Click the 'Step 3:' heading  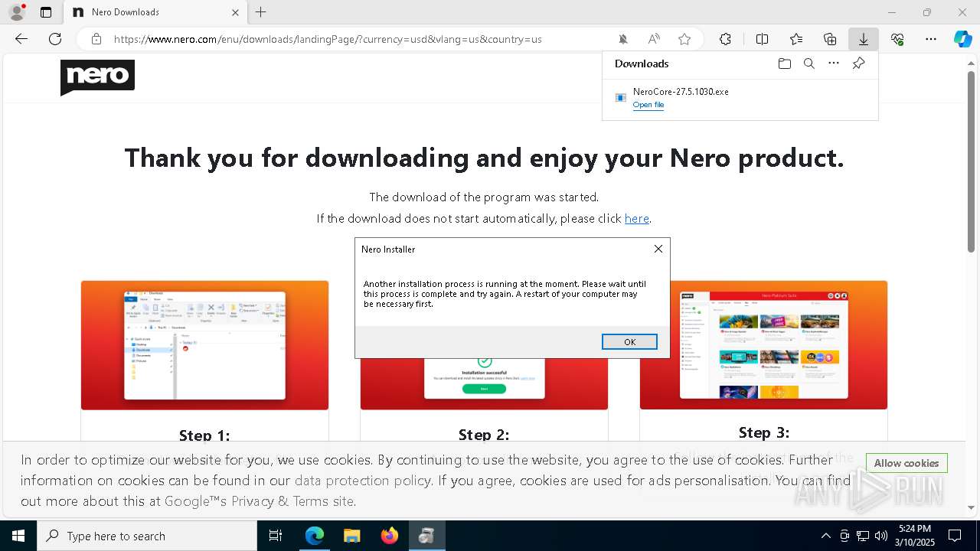coord(763,432)
